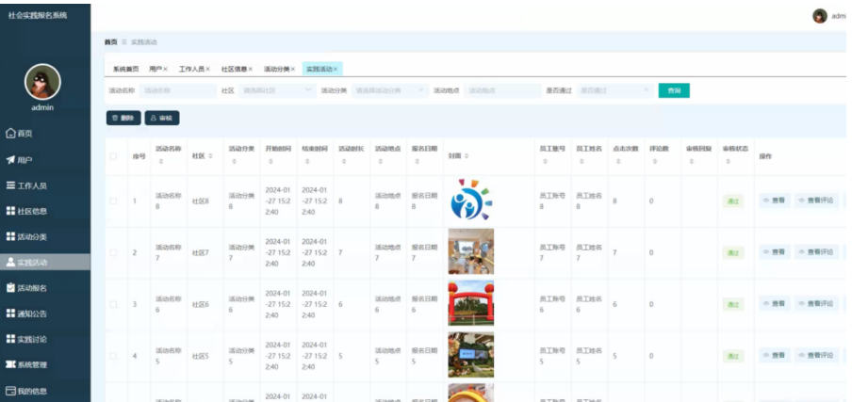Click the paper-plane icon beside 用户

tap(10, 160)
